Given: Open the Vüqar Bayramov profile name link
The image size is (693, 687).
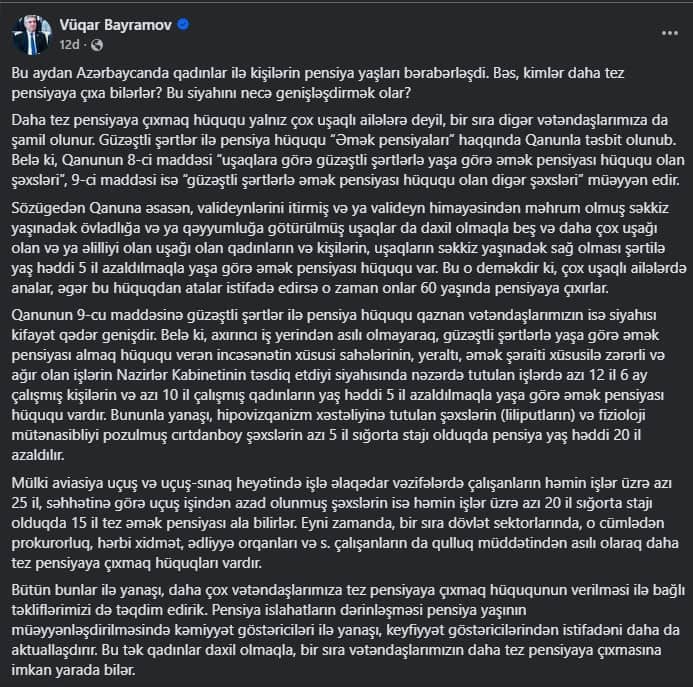Looking at the screenshot, I should (115, 25).
